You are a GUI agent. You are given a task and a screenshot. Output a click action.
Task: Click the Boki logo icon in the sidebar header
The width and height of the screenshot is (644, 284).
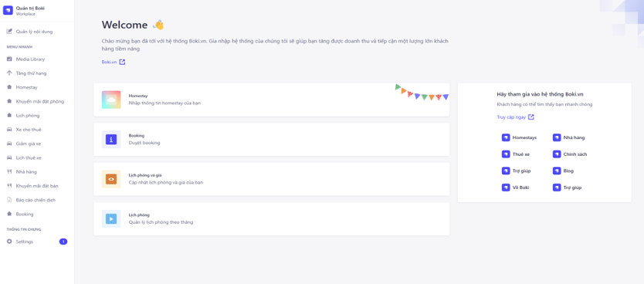8,10
